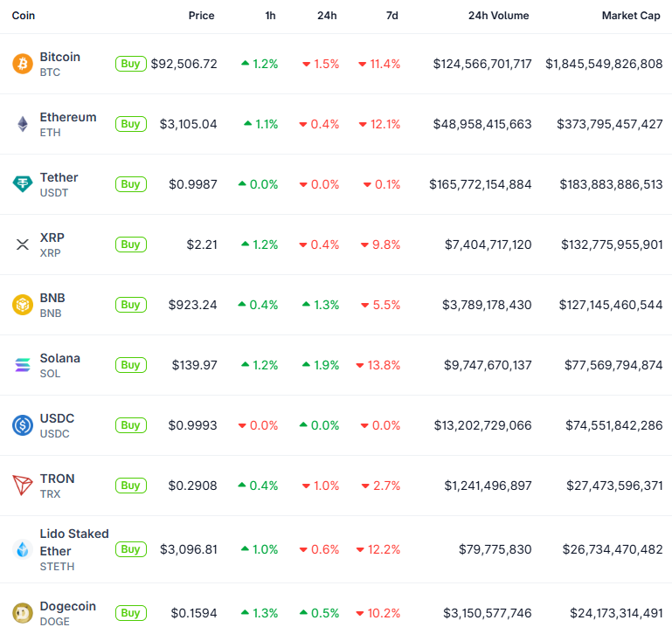Click the Tether coin icon
This screenshot has height=634, width=672.
pos(22,184)
